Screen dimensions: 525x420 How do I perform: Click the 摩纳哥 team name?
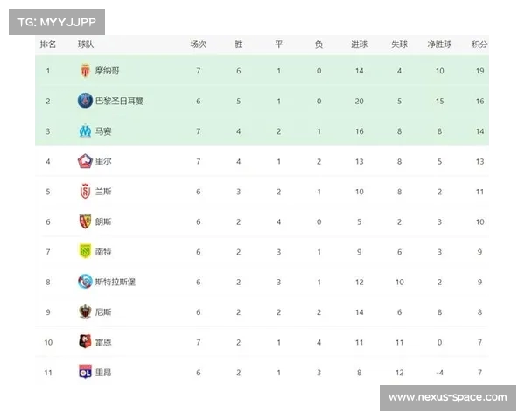click(108, 71)
